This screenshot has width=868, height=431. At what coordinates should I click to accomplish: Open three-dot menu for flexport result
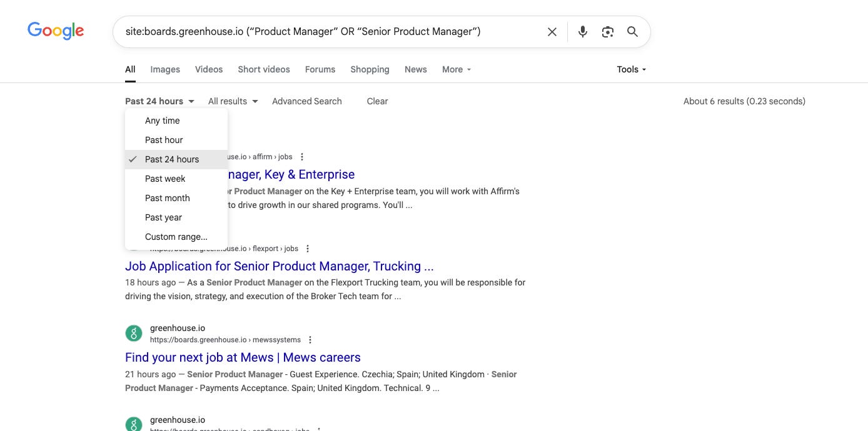click(308, 249)
